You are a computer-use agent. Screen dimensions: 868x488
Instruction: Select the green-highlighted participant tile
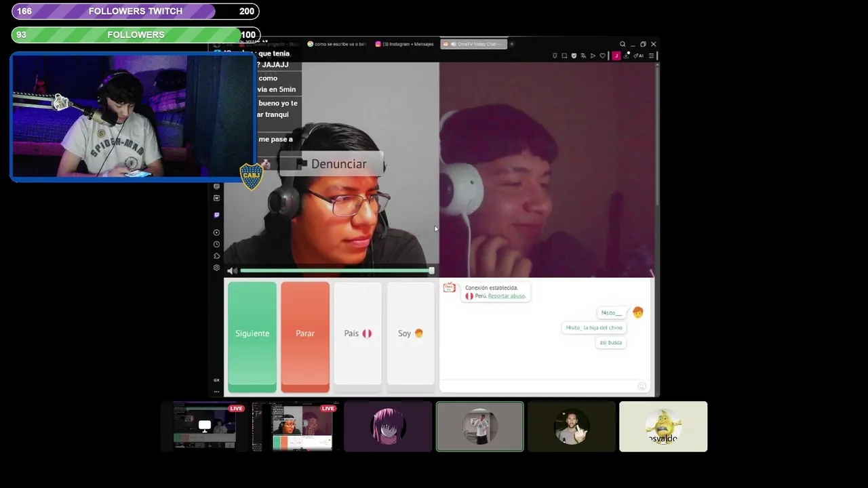(x=480, y=426)
